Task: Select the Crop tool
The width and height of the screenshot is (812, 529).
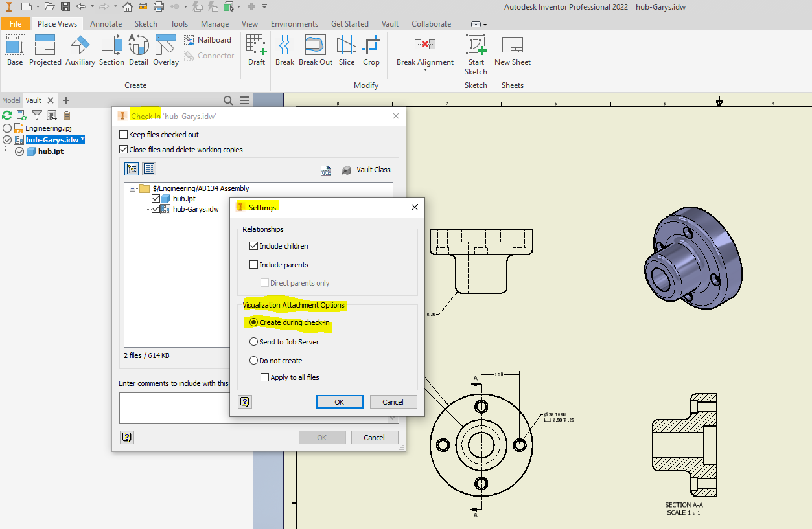Action: coord(371,51)
